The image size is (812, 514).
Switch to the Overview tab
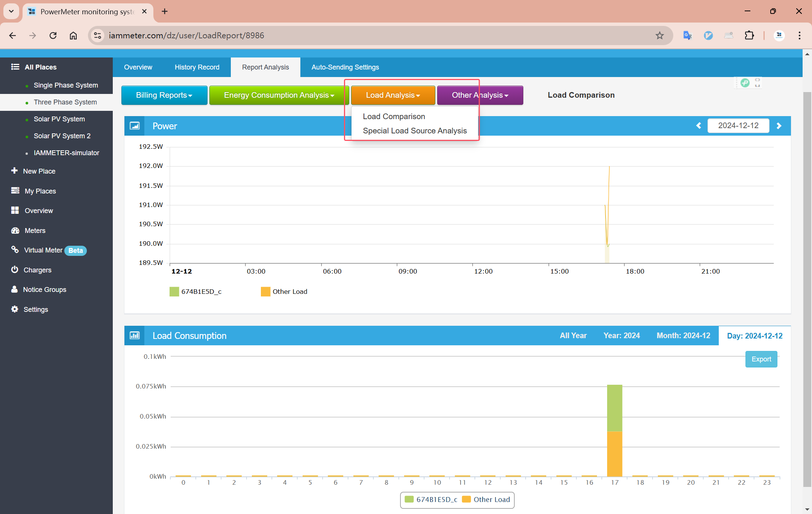(138, 67)
